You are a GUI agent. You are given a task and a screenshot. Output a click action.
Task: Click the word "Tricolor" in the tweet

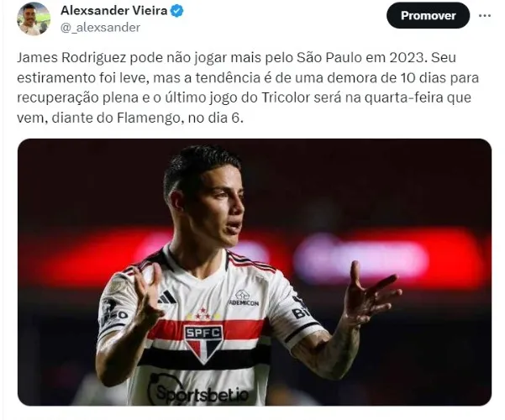pos(286,97)
